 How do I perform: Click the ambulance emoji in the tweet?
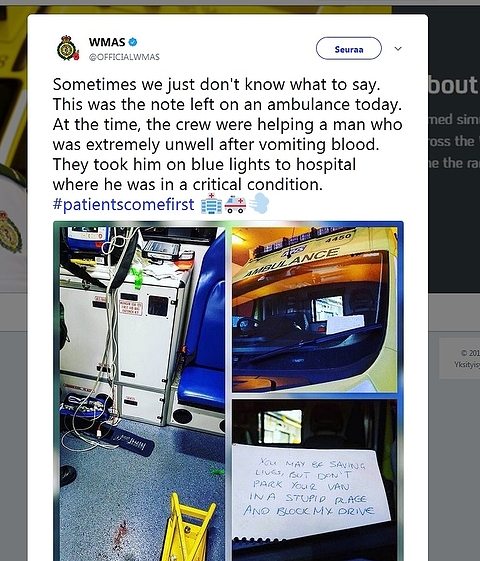point(235,204)
